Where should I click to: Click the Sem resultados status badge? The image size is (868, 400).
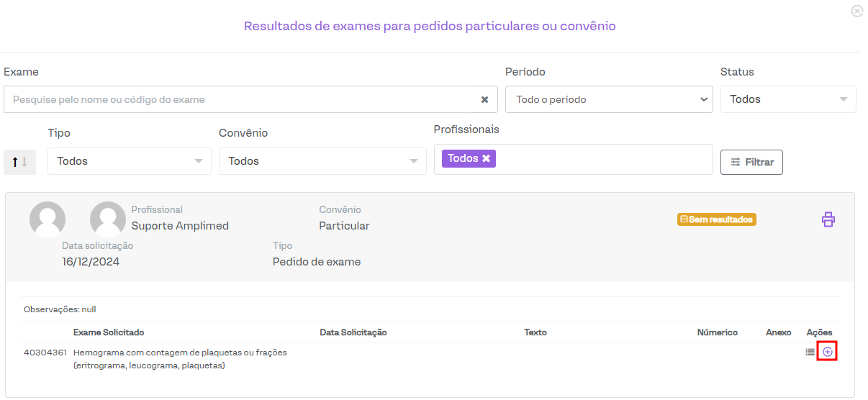(716, 219)
